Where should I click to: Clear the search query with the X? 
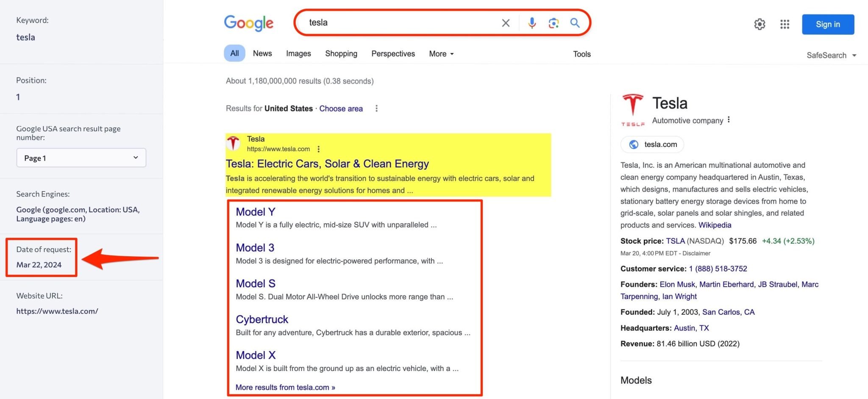(505, 23)
